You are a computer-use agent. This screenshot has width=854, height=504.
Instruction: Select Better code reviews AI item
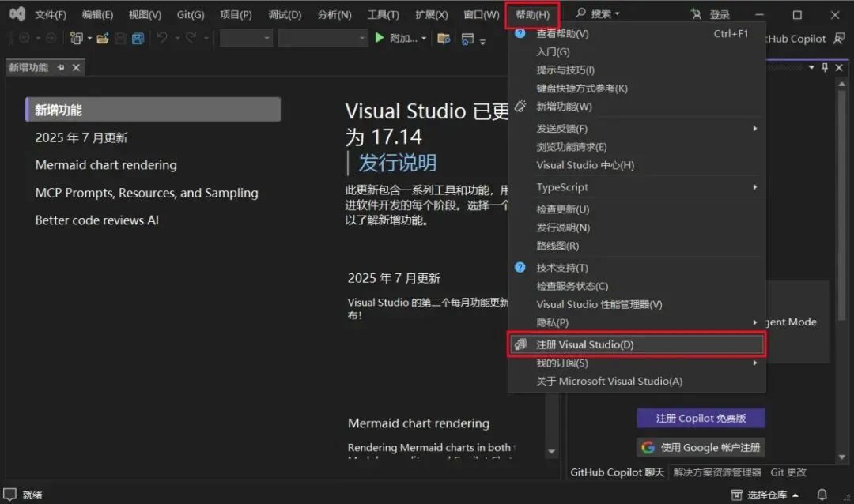97,220
